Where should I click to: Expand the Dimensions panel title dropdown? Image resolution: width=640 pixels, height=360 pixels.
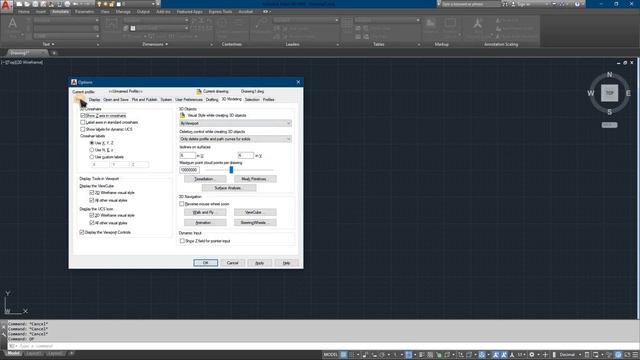pyautogui.click(x=155, y=44)
